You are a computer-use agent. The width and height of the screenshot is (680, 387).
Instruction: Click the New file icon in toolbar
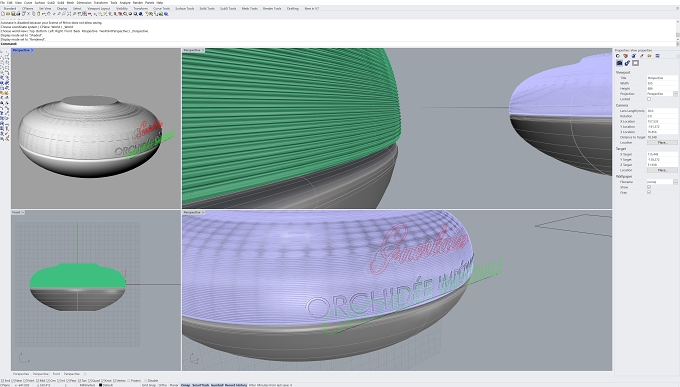(x=3, y=14)
